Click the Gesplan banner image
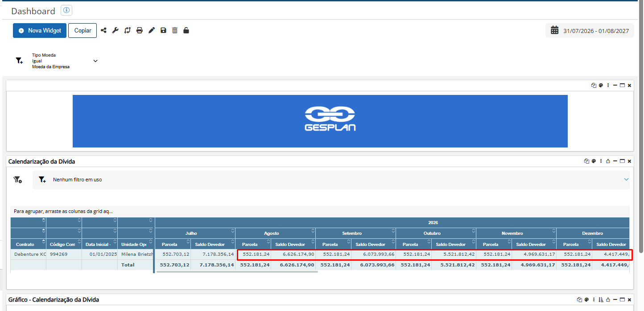The height and width of the screenshot is (311, 644). (320, 121)
